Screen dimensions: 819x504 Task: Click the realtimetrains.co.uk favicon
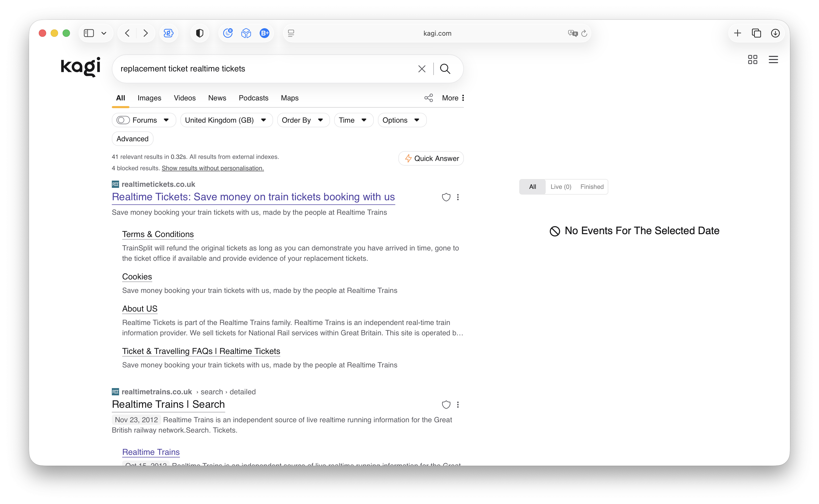click(115, 391)
